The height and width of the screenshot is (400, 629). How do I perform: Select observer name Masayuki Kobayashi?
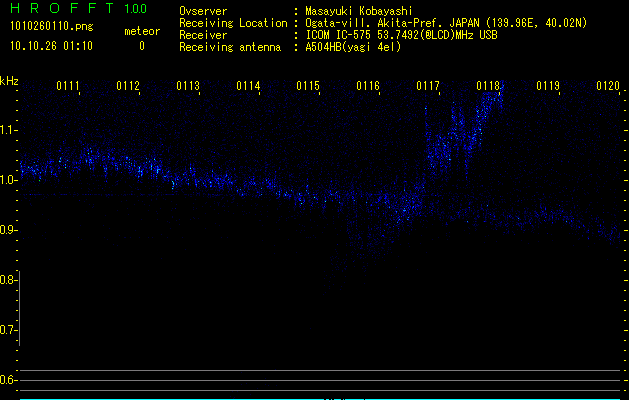tap(359, 11)
